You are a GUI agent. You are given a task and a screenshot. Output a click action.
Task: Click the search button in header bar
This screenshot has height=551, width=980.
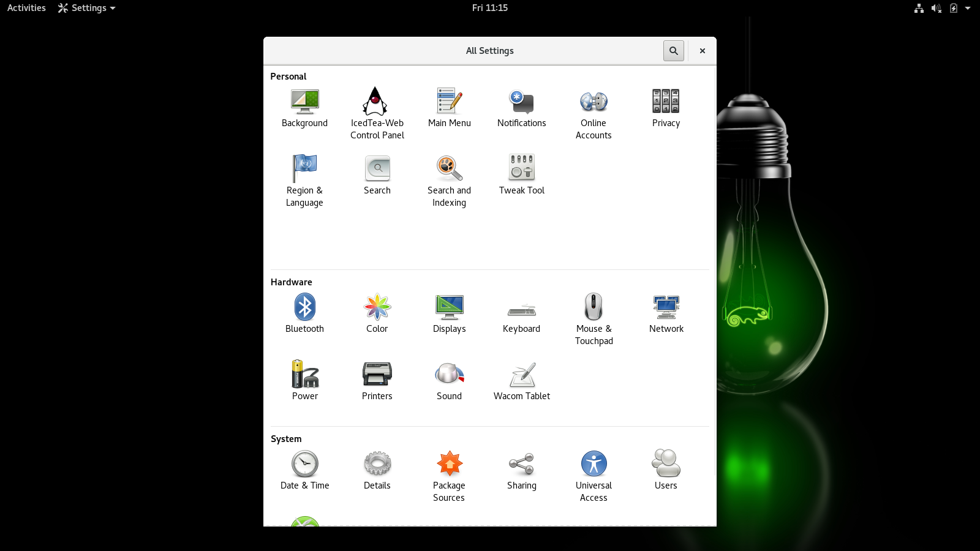pyautogui.click(x=673, y=51)
